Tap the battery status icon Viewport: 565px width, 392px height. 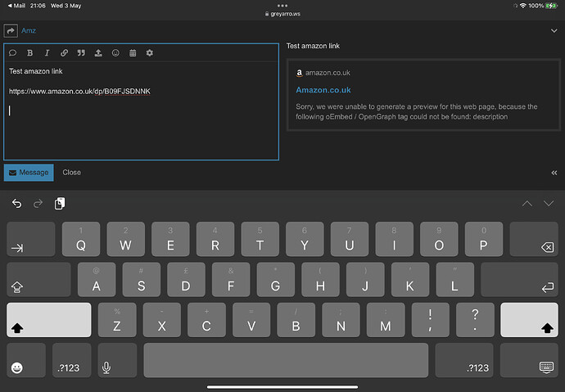point(551,6)
